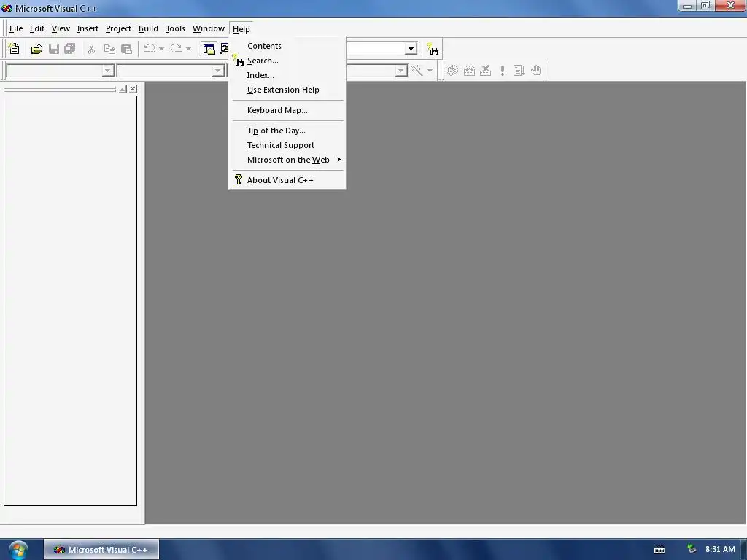Open the Windows Start orb
The width and height of the screenshot is (747, 560).
click(x=18, y=550)
